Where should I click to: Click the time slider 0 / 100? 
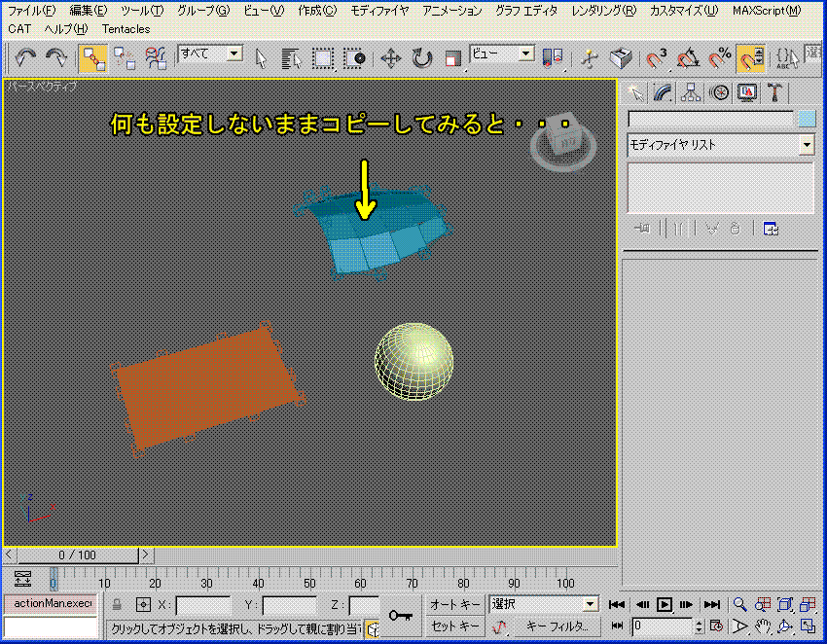click(78, 555)
